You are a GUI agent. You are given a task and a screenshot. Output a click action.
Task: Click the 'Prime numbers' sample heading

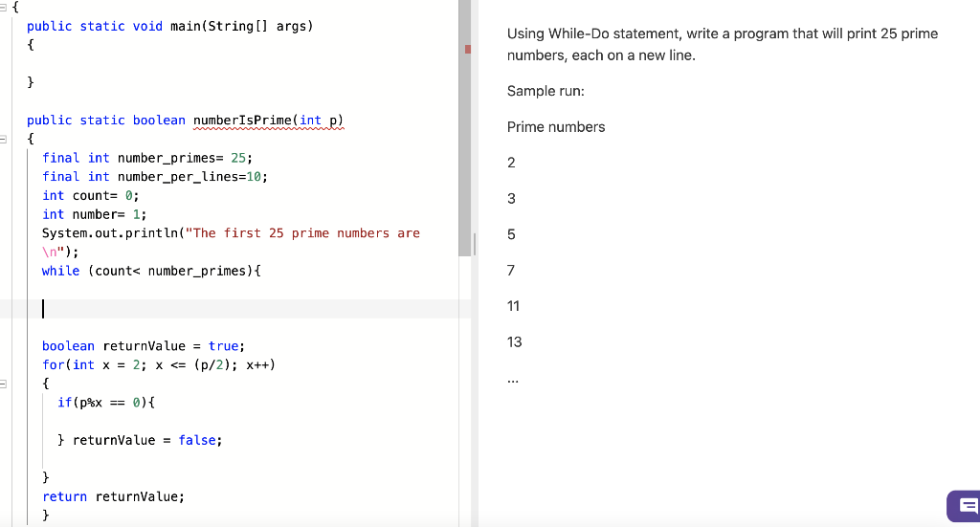click(x=556, y=127)
